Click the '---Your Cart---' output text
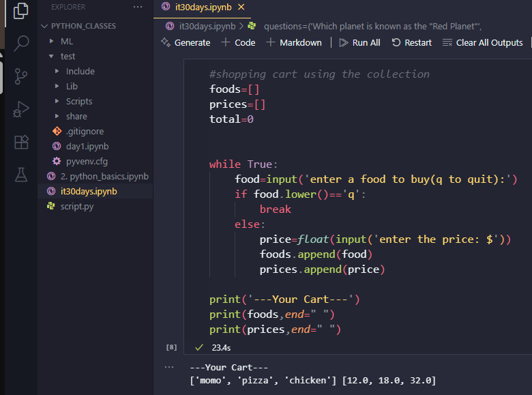Image resolution: width=532 pixels, height=395 pixels. 228,368
